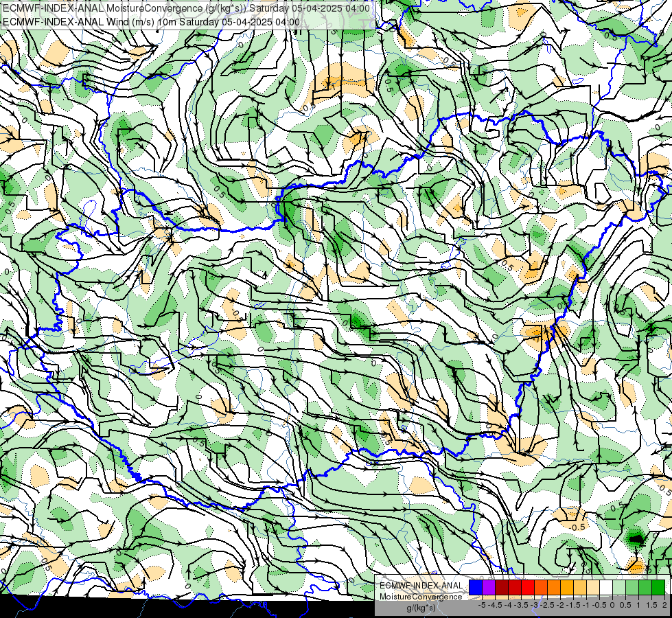This screenshot has width=672, height=618.
Task: Click 'ECMWF-INDEX-ANAL' label in the legend box
Action: 421,586
